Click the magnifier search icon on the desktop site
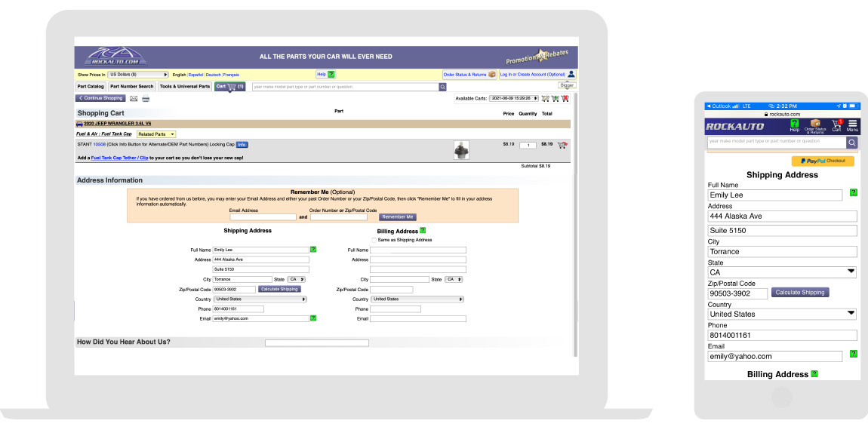 click(x=442, y=87)
